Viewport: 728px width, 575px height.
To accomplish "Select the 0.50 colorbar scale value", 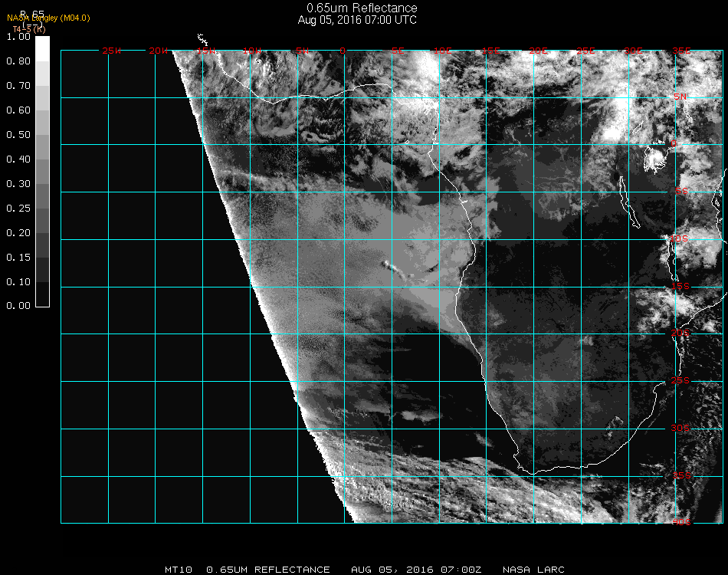I will click(x=18, y=135).
